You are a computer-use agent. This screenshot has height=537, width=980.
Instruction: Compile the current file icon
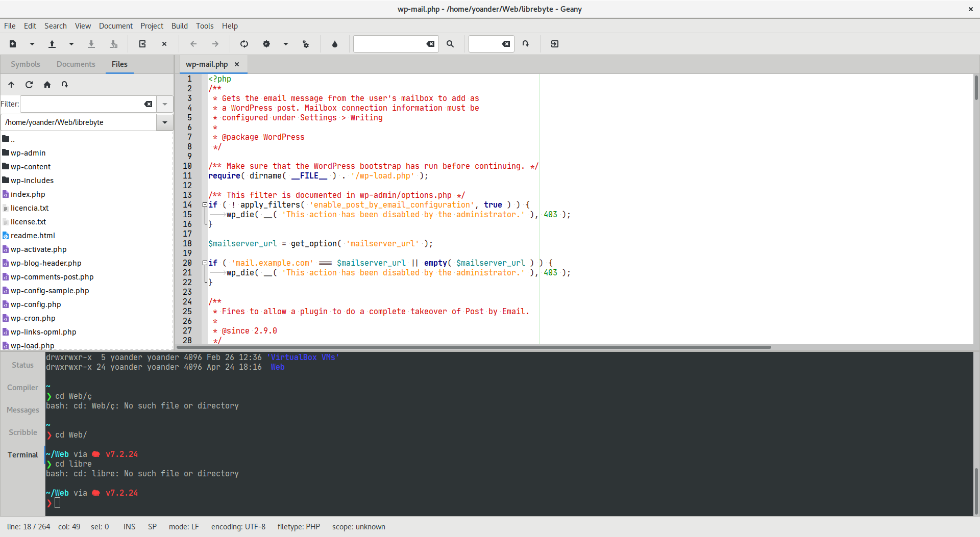(244, 44)
